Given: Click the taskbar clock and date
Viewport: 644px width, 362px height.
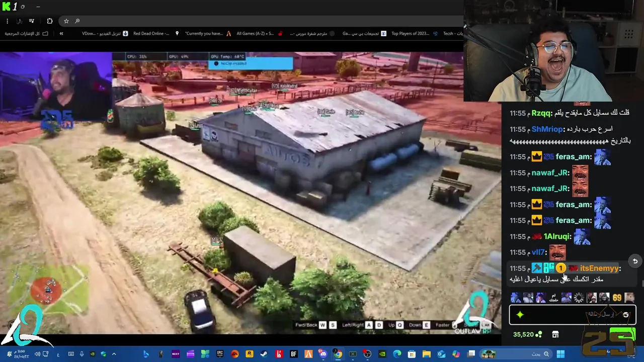Looking at the screenshot, I should (22, 354).
